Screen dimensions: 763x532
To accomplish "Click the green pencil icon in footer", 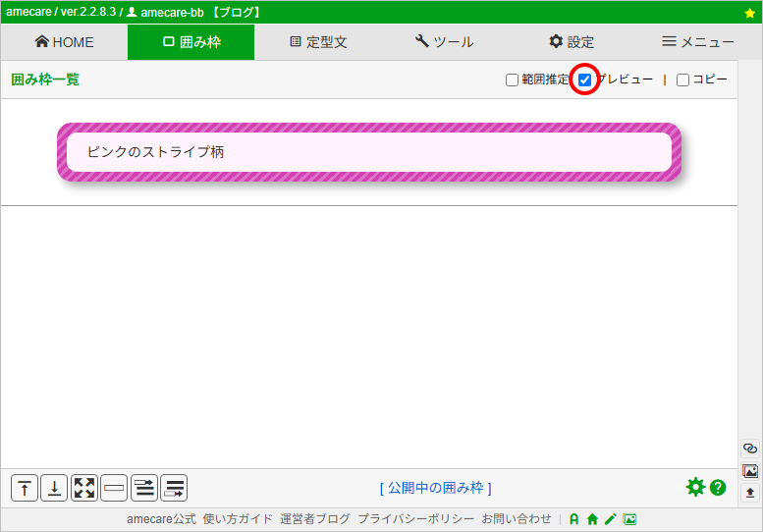I will (x=610, y=519).
